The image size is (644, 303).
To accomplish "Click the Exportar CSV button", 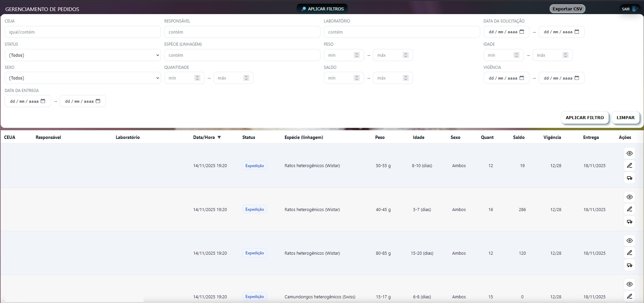I will coord(567,9).
